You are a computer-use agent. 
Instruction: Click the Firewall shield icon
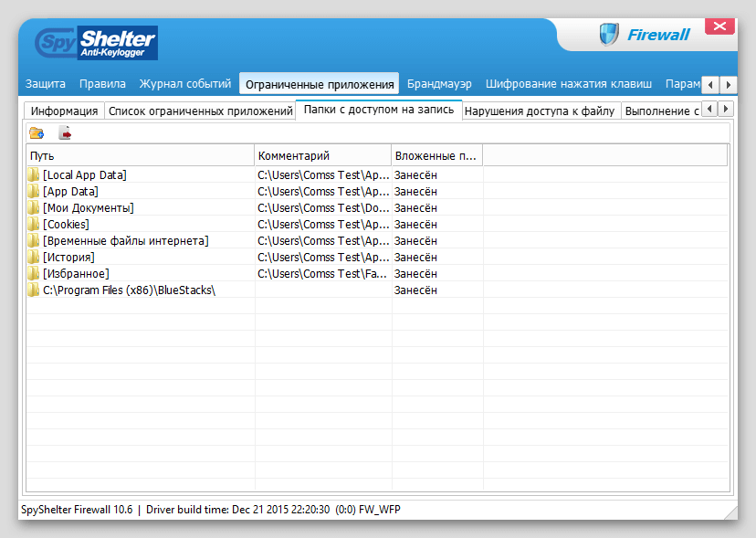click(609, 35)
